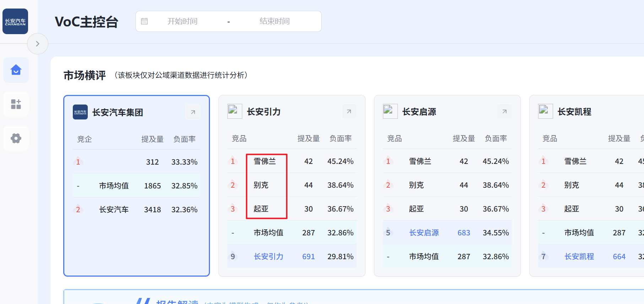Click the 32.36% negative rate value
Screen dimensions: 644x304
[x=184, y=209]
